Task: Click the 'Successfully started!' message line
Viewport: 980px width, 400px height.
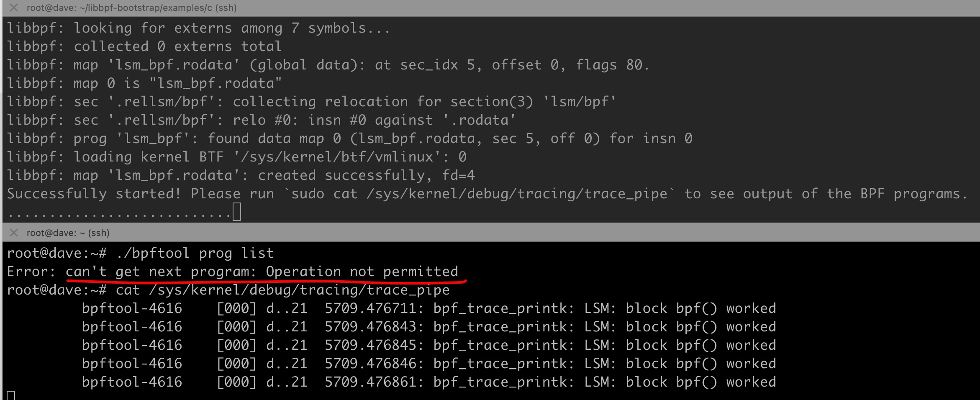Action: point(487,194)
